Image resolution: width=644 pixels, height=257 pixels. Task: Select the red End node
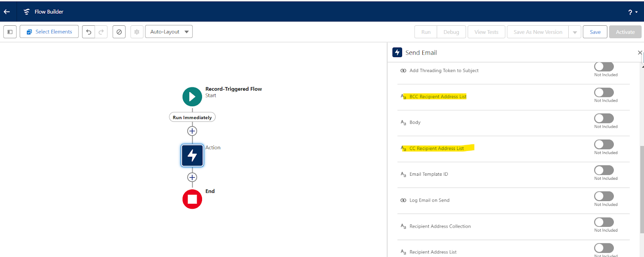point(192,199)
